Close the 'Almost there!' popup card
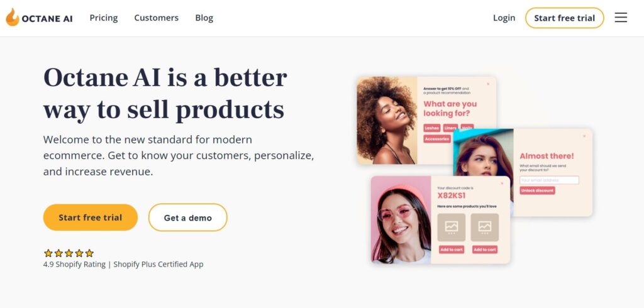Viewport: 644px width, 308px height. point(584,136)
